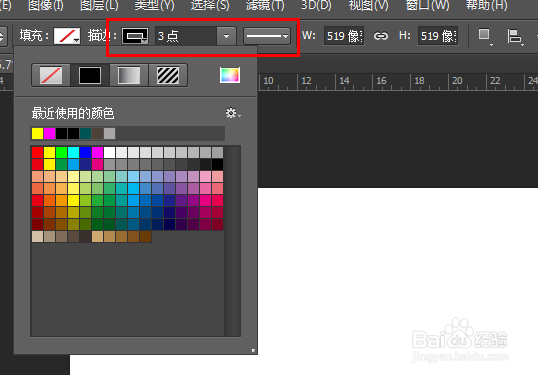The height and width of the screenshot is (375, 538).
Task: Choose the cyan swatch in first row
Action: 73,152
